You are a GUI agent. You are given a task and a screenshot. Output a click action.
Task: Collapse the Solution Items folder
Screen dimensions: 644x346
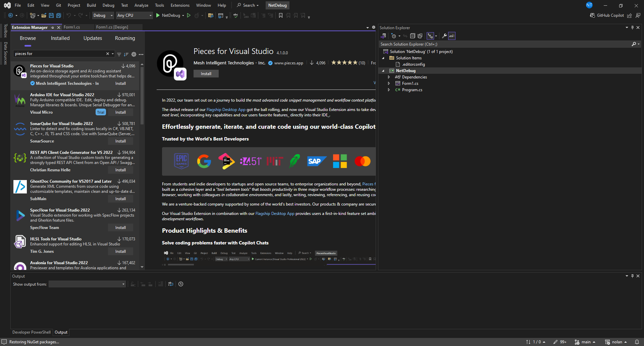pos(383,58)
